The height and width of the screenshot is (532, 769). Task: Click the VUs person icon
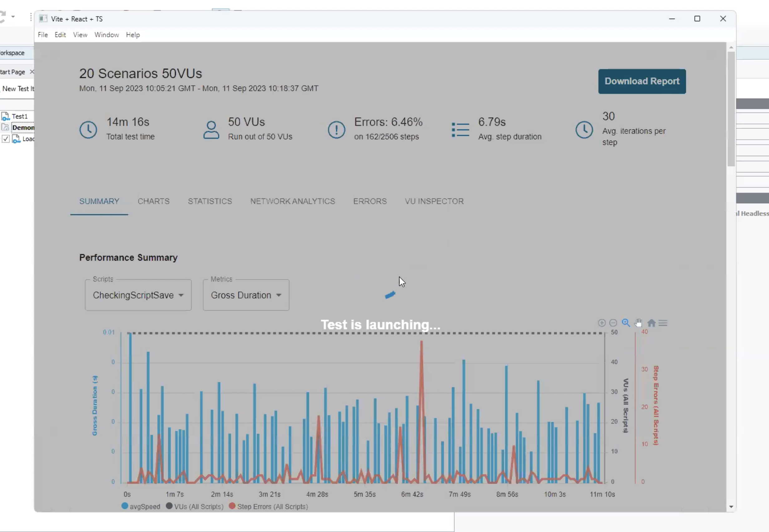211,130
